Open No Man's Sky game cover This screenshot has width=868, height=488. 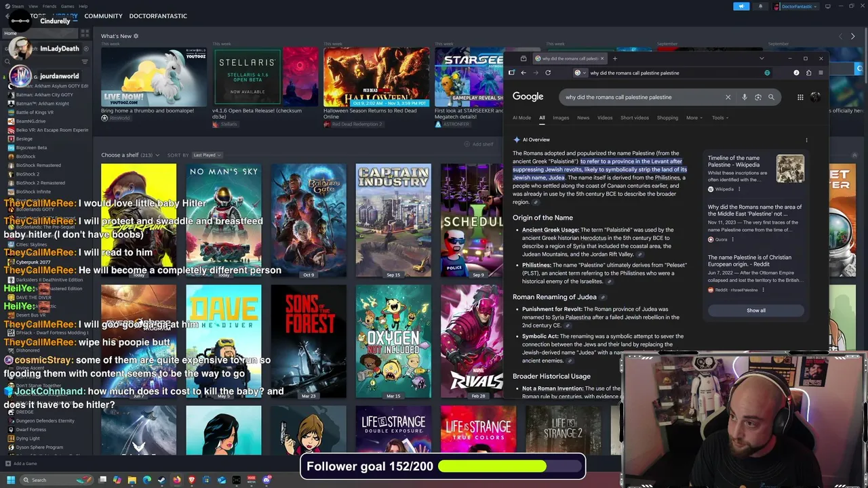(x=224, y=220)
